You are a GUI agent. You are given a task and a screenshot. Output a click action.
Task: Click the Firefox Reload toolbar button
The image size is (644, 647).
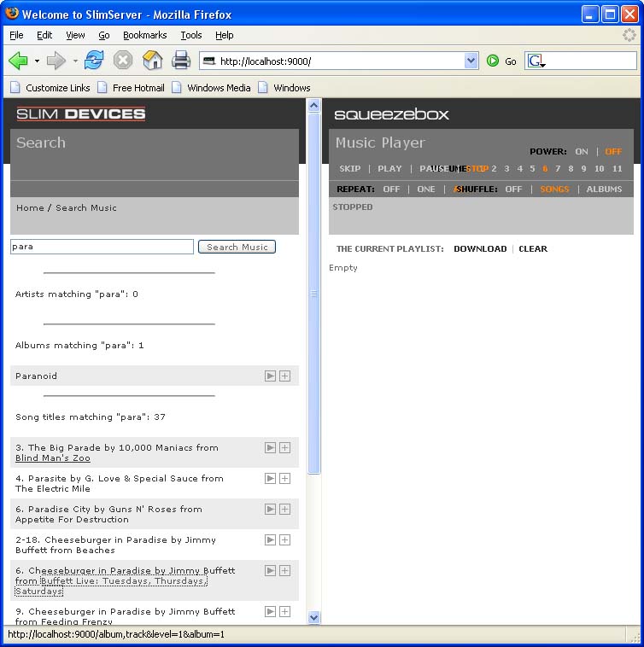(x=94, y=61)
